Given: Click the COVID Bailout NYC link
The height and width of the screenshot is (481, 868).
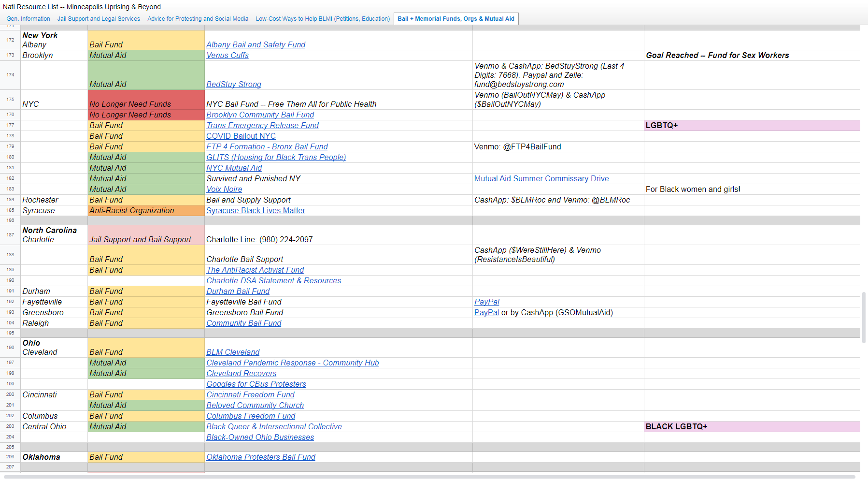Looking at the screenshot, I should 241,136.
